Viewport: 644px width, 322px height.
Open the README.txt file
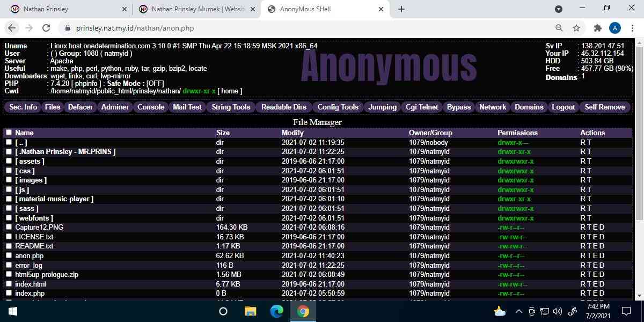pyautogui.click(x=34, y=246)
